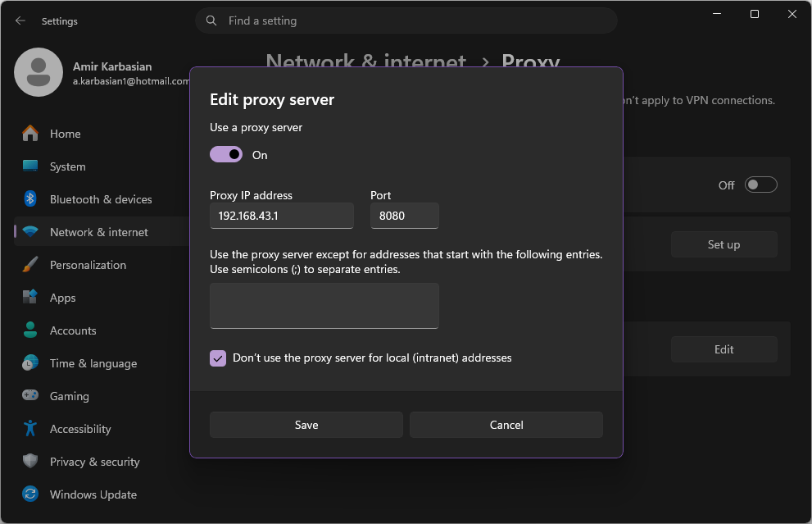Uncheck Don't use proxy for local addresses
The width and height of the screenshot is (812, 524).
click(x=218, y=358)
